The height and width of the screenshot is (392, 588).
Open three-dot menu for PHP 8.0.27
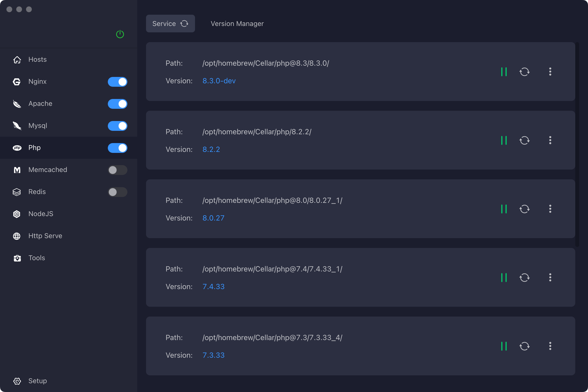550,209
